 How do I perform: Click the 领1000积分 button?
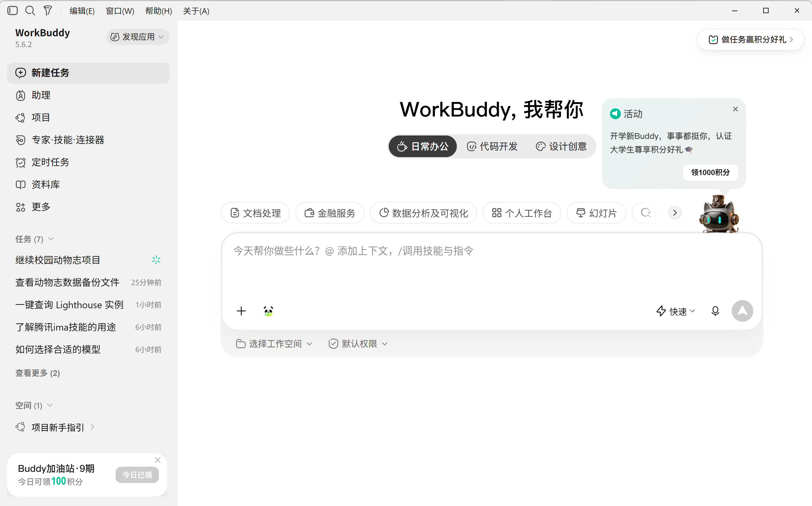coord(710,172)
